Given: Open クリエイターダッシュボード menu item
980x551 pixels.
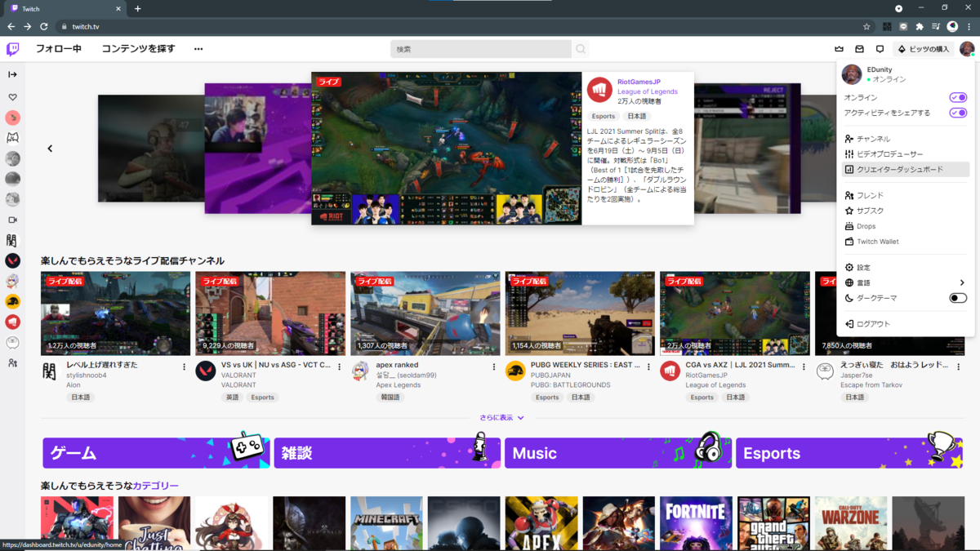Looking at the screenshot, I should [906, 170].
